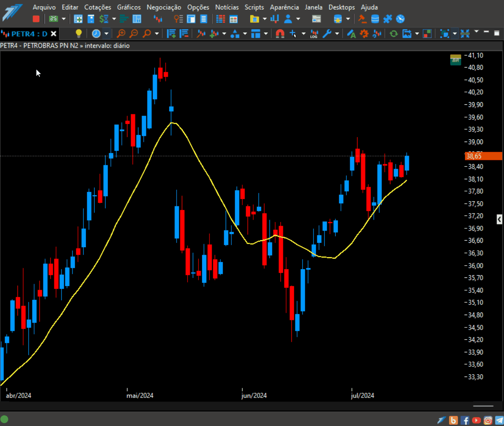Click the blue clock icon in the top toolbar
504x426 pixels.
[x=400, y=19]
